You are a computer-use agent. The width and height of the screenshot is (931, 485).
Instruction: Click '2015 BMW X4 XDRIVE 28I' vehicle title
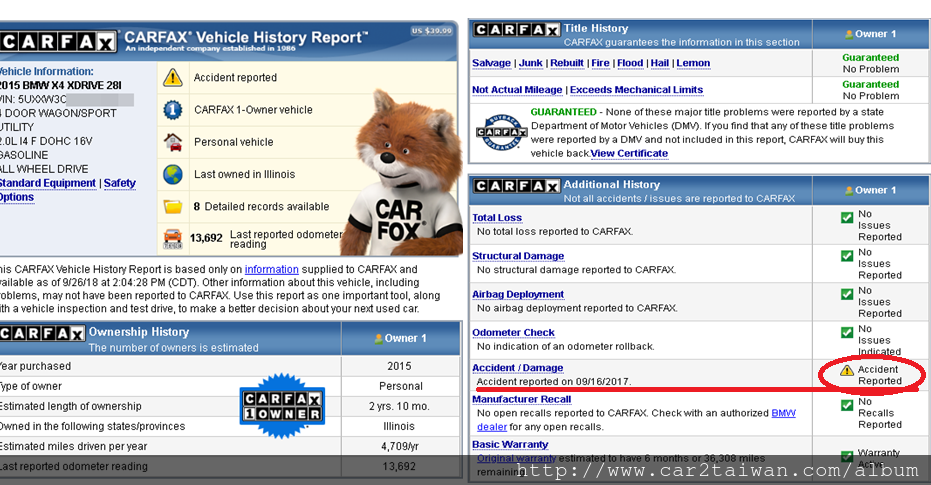pyautogui.click(x=61, y=85)
